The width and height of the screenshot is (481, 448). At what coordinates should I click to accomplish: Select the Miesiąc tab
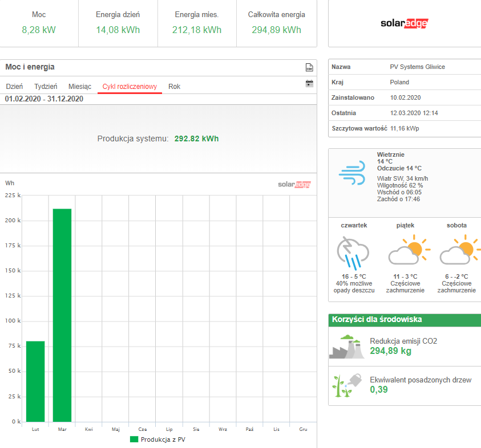click(80, 87)
